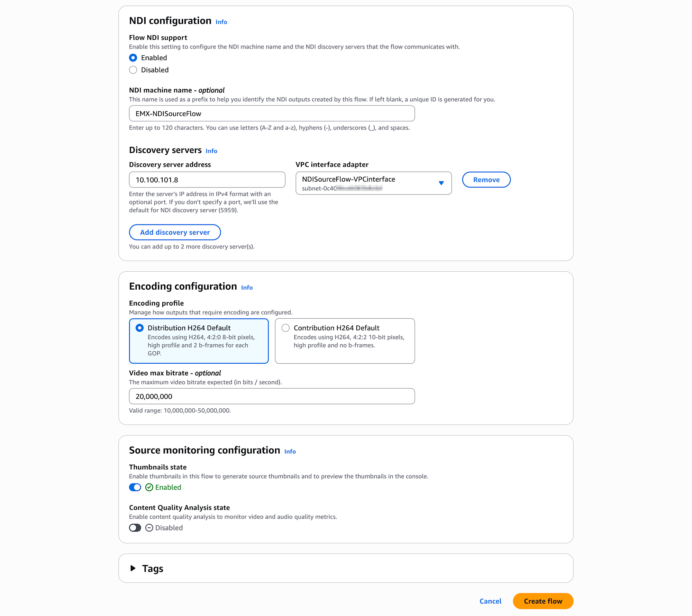Viewport: 692px width, 616px height.
Task: Expand the Tags section triangle
Action: point(133,568)
